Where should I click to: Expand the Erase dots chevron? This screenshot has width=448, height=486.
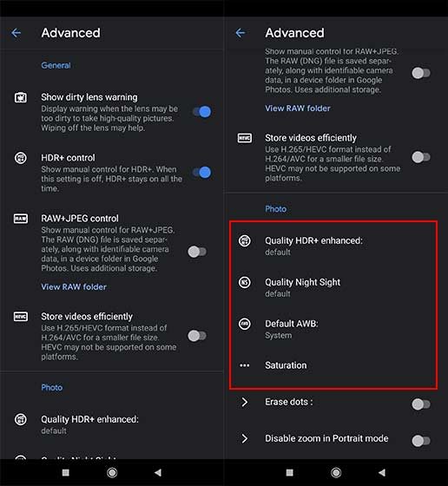(245, 402)
